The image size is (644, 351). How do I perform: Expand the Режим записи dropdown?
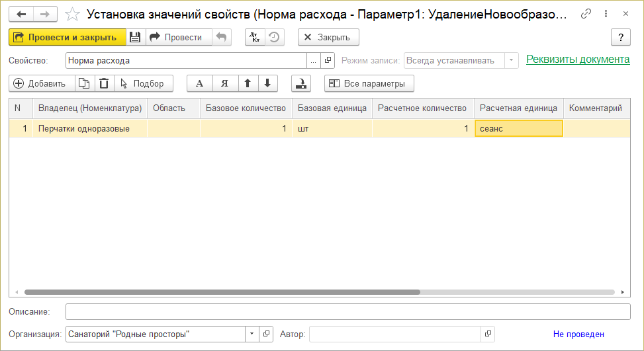(511, 60)
